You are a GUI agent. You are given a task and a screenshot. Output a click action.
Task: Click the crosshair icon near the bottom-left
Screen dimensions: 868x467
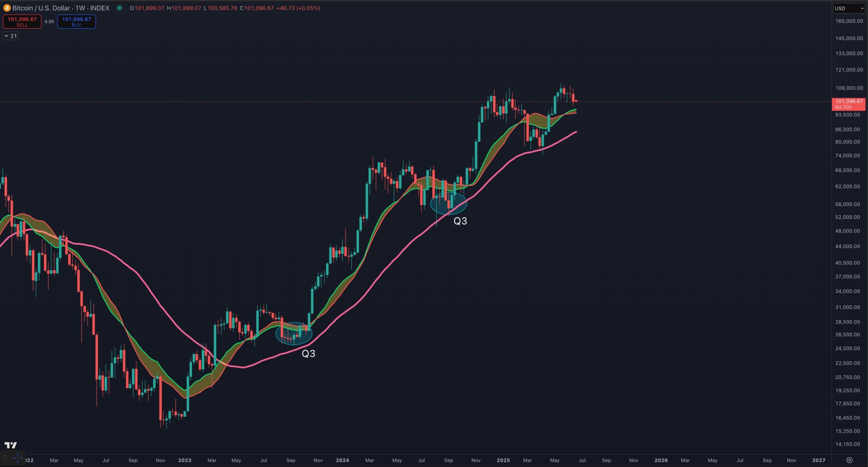pyautogui.click(x=17, y=457)
